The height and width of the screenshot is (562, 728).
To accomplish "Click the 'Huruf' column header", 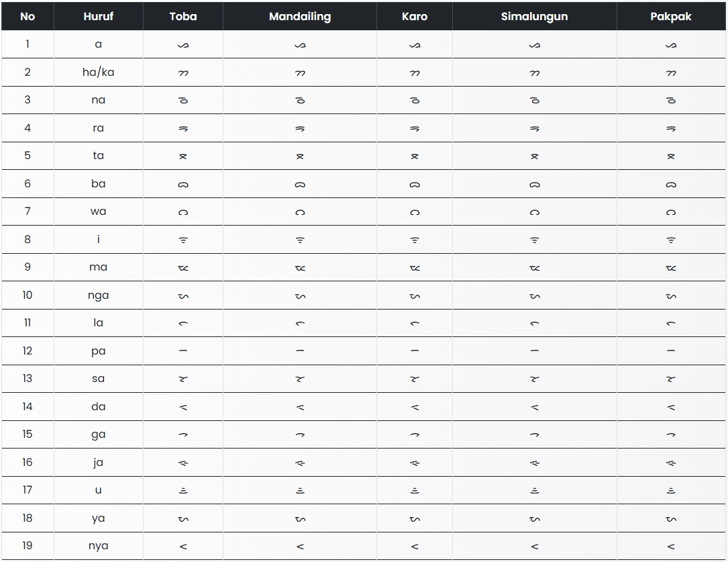I will click(x=99, y=16).
